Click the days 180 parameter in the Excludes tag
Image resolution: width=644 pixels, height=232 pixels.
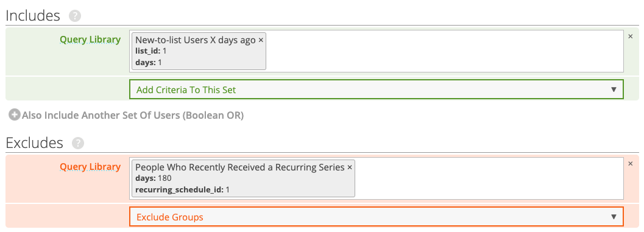coord(153,178)
